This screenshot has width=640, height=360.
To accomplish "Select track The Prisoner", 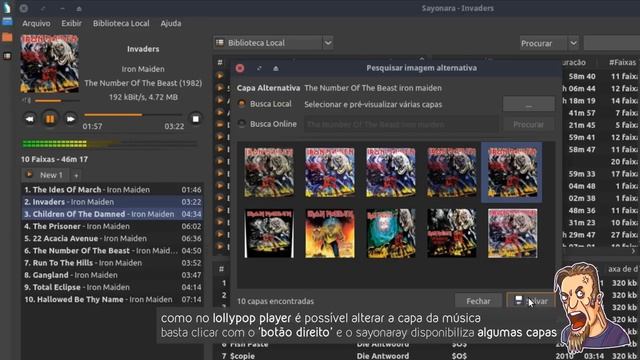I will pyautogui.click(x=112, y=226).
